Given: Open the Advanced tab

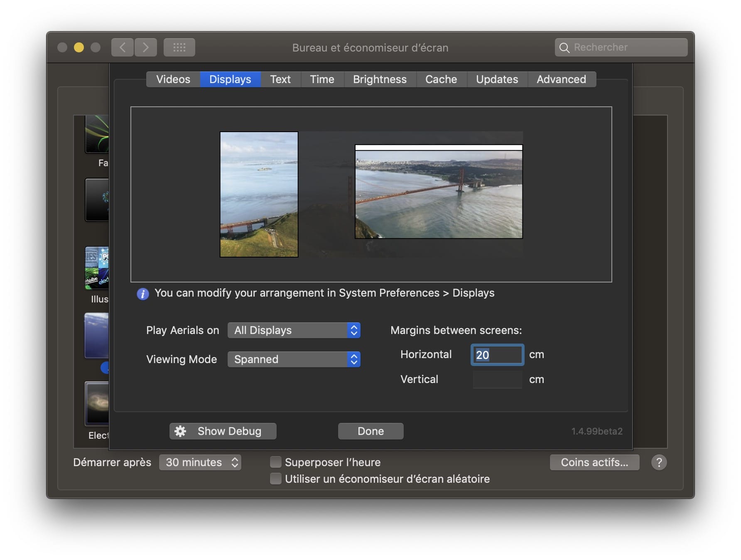Looking at the screenshot, I should pyautogui.click(x=562, y=79).
